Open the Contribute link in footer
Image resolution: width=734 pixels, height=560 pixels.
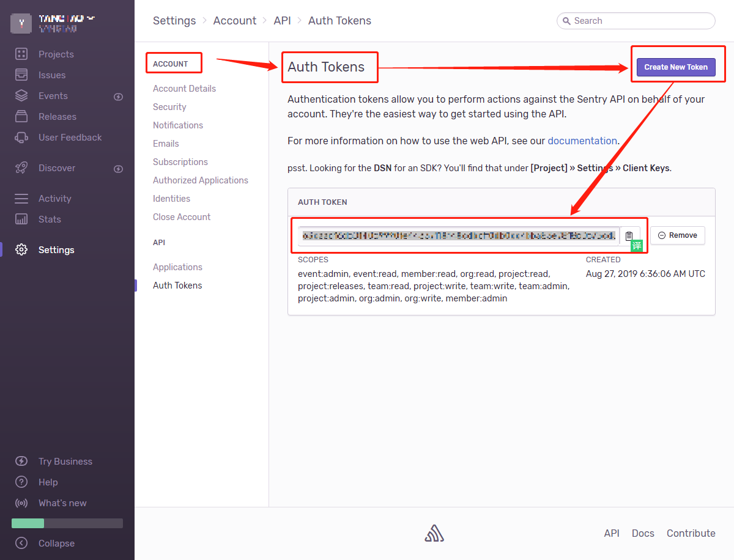691,534
